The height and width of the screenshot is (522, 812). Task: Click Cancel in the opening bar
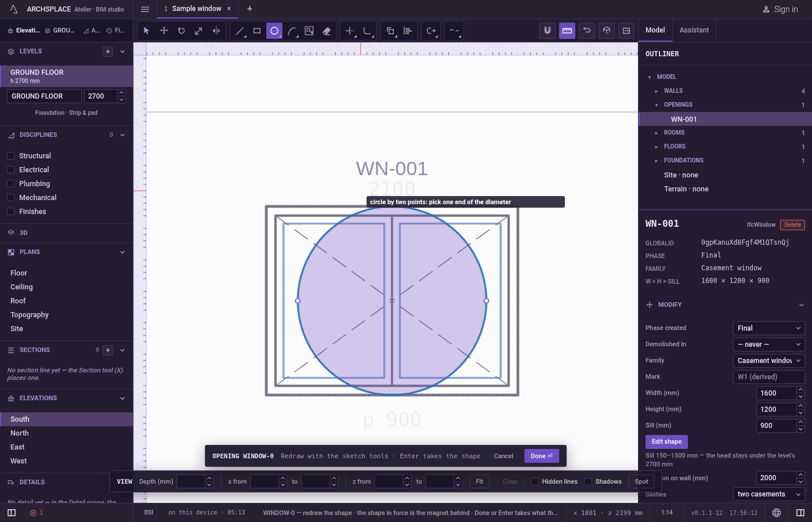[503, 456]
